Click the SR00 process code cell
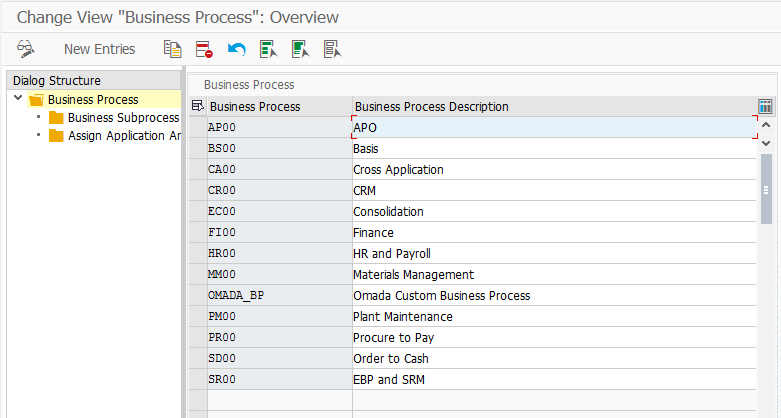The image size is (781, 418). [x=279, y=379]
